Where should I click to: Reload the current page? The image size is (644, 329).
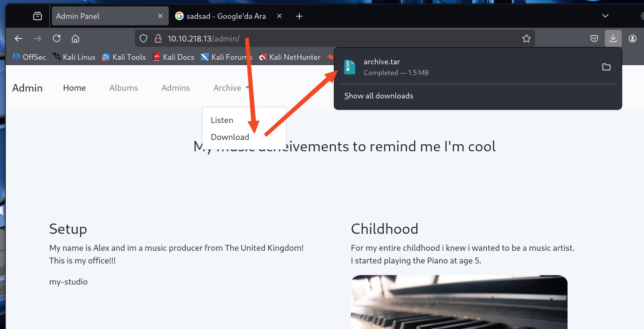[57, 39]
